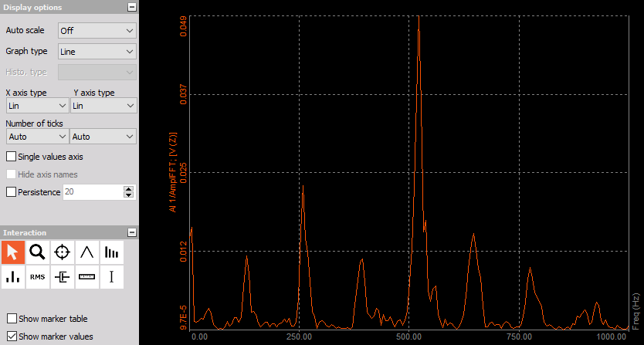Image resolution: width=644 pixels, height=345 pixels.
Task: Collapse the Interaction panel
Action: pyautogui.click(x=132, y=232)
